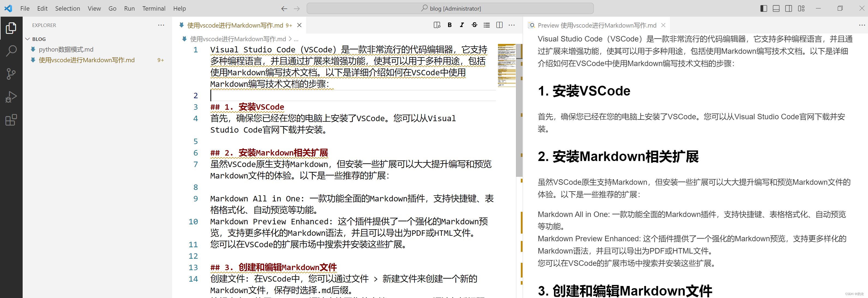The image size is (868, 298).
Task: Insert a bulleted list using the toolbar icon
Action: tap(487, 25)
